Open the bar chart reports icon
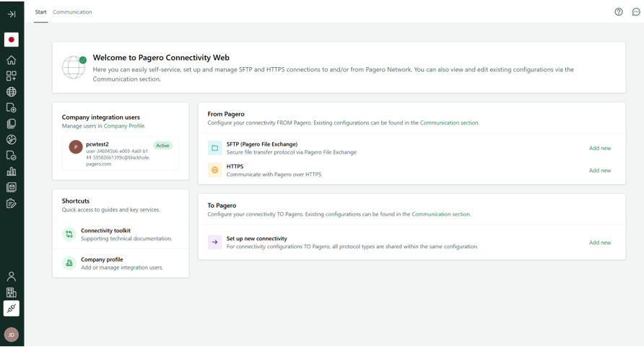This screenshot has width=644, height=347. tap(12, 172)
